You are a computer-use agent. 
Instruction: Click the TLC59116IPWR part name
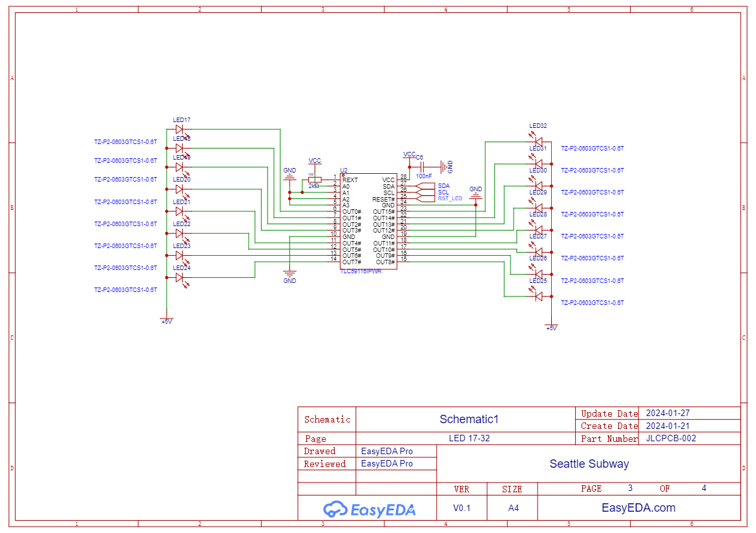click(x=361, y=271)
